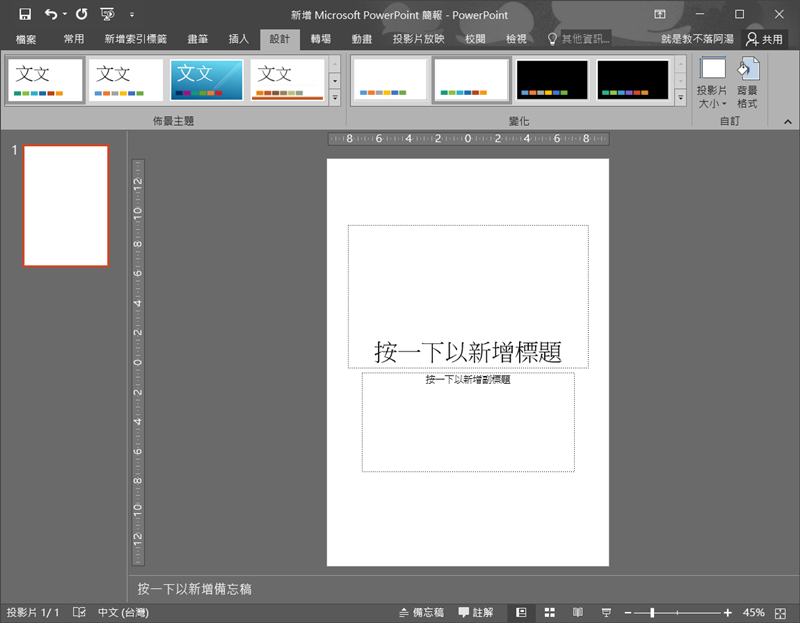800x623 pixels.
Task: Open the 背景格式 background format pane
Action: click(x=747, y=82)
